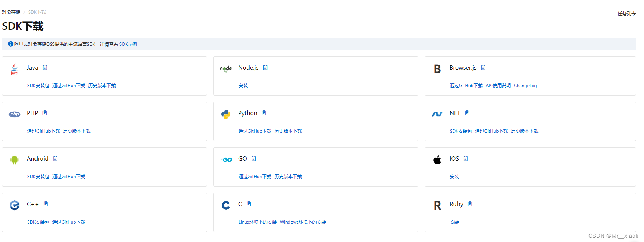This screenshot has width=644, height=242.
Task: Click the Ruby R logo
Action: (x=437, y=205)
